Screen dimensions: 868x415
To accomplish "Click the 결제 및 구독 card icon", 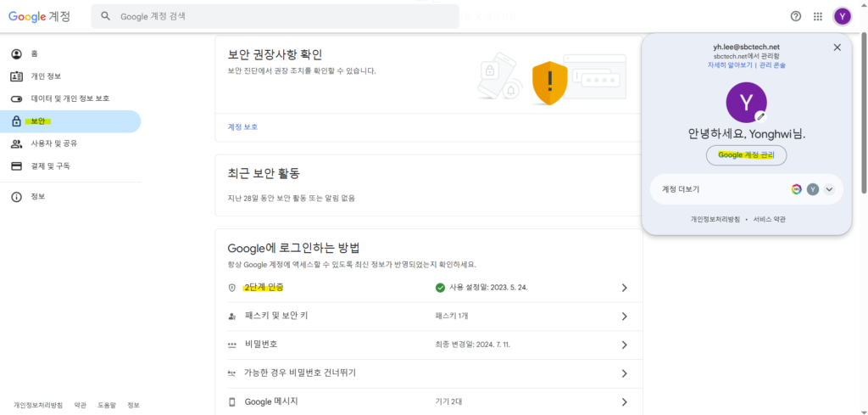I will [x=16, y=166].
